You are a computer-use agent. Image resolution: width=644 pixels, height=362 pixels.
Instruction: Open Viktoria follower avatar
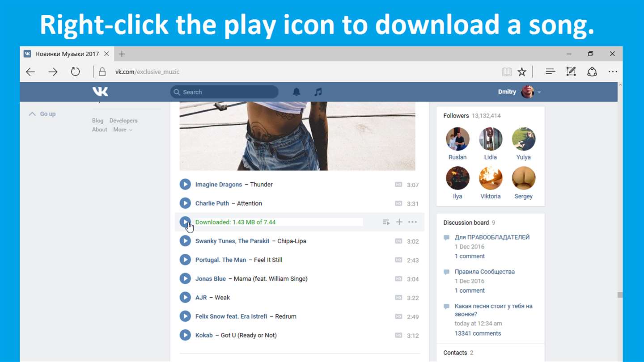(491, 178)
